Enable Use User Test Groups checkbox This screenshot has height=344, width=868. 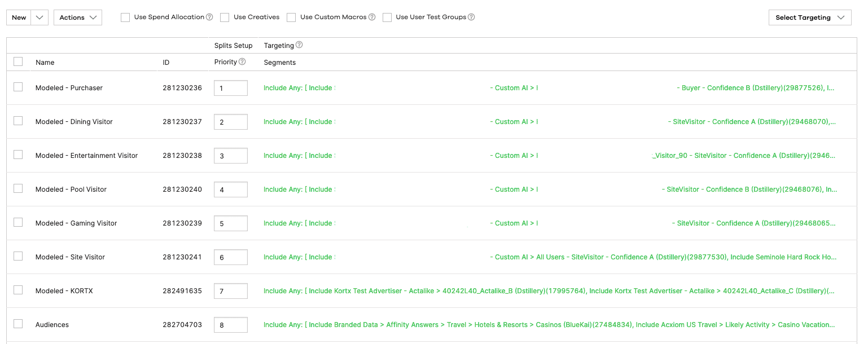pos(387,17)
